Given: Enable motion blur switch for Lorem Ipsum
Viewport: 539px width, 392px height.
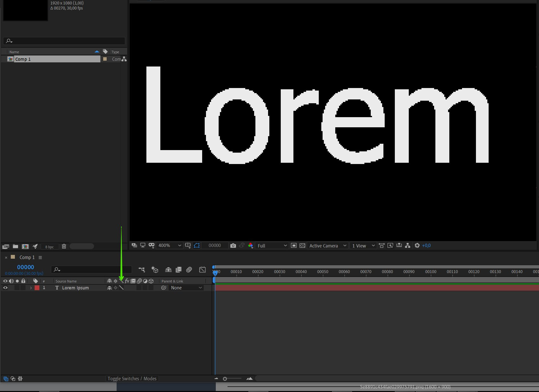Looking at the screenshot, I should coord(139,288).
